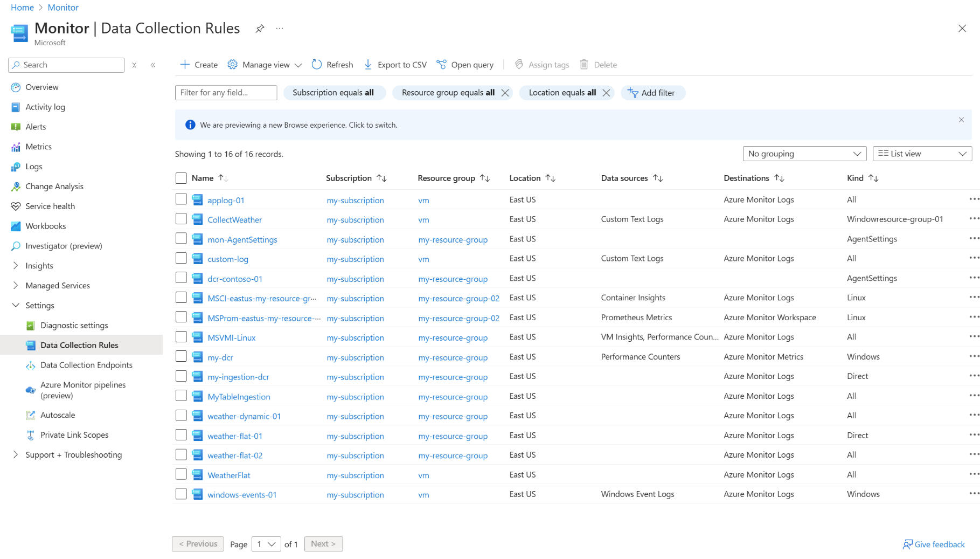980x559 pixels.
Task: Collapse the sidebar with double chevron icon
Action: [x=153, y=65]
